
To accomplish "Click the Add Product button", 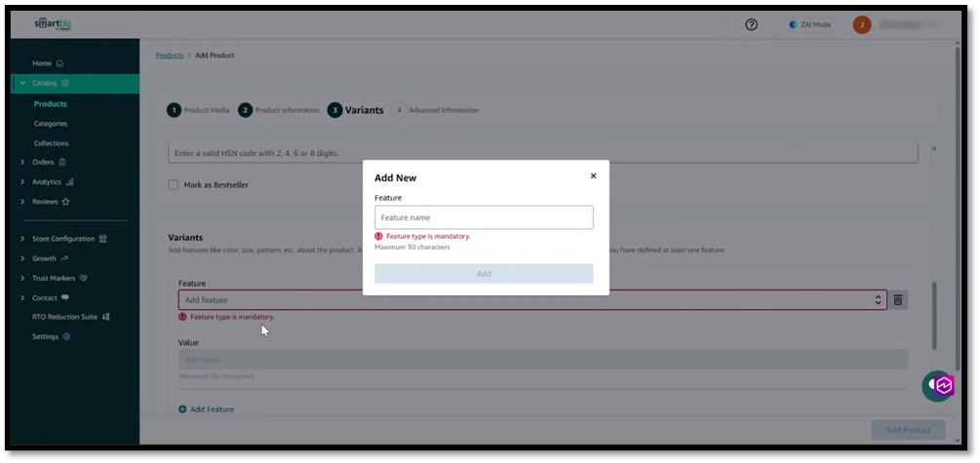I will [908, 430].
